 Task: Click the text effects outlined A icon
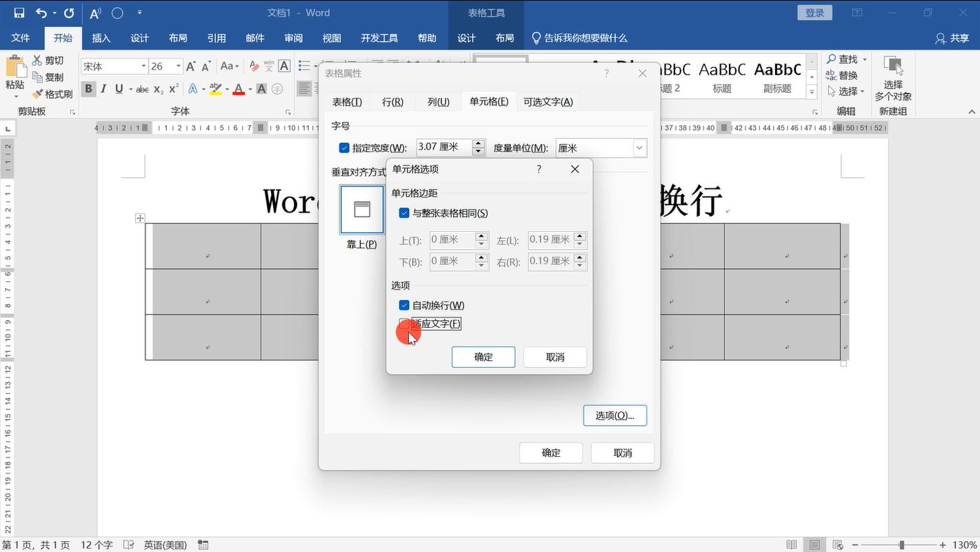[x=193, y=89]
